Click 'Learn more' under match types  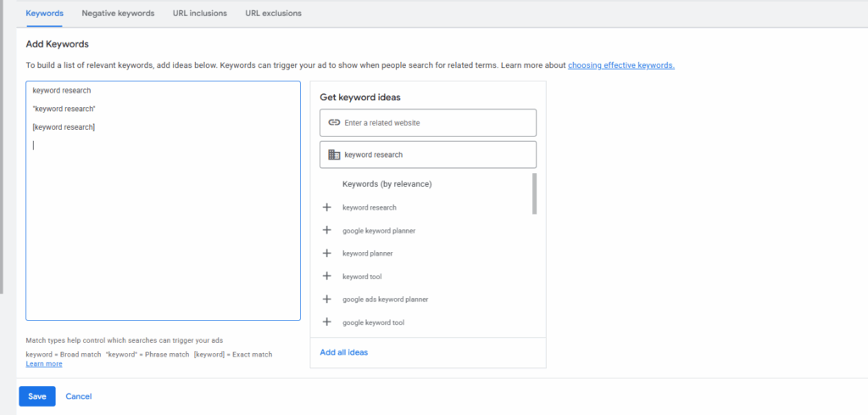pyautogui.click(x=43, y=364)
